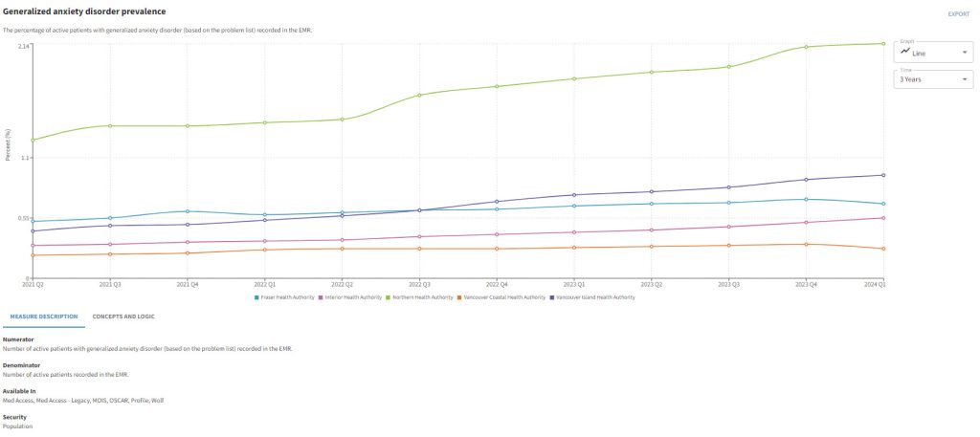Viewport: 980px width, 437px height.
Task: Toggle Fraser Health Authority series label
Action: 288,297
